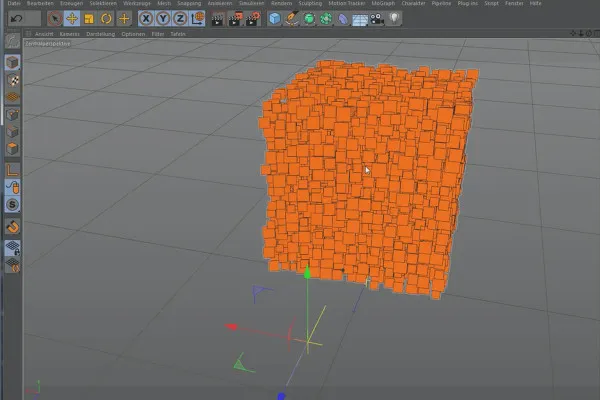Open the Erzeugen menu
600x400 pixels.
[72, 3]
